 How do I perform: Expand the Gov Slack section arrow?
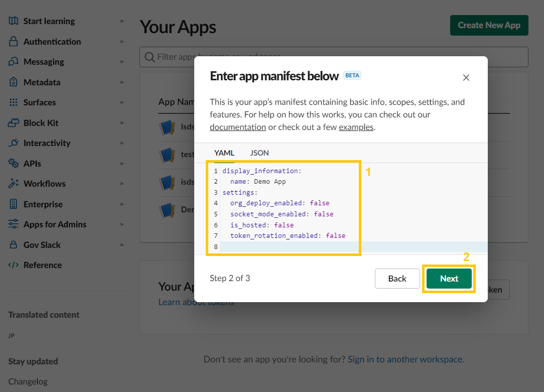122,245
